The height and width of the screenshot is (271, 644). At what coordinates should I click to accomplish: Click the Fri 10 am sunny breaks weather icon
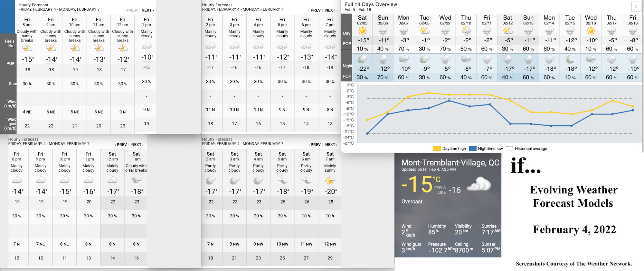(x=75, y=48)
